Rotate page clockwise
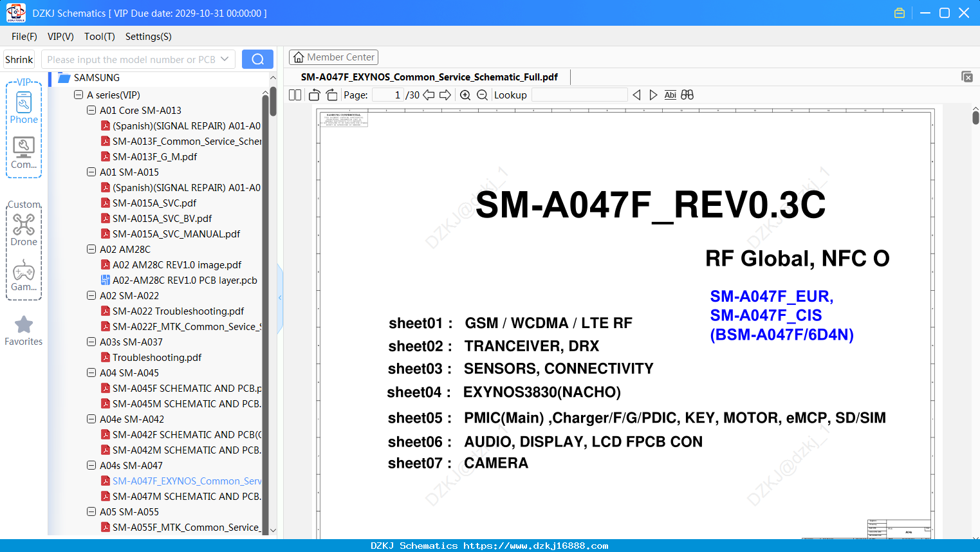Image resolution: width=980 pixels, height=552 pixels. pos(332,95)
